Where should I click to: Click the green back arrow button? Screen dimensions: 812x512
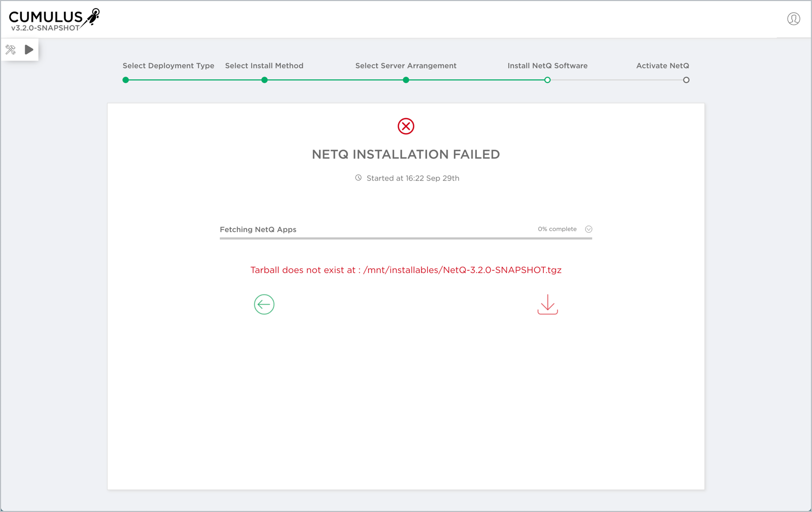coord(264,304)
